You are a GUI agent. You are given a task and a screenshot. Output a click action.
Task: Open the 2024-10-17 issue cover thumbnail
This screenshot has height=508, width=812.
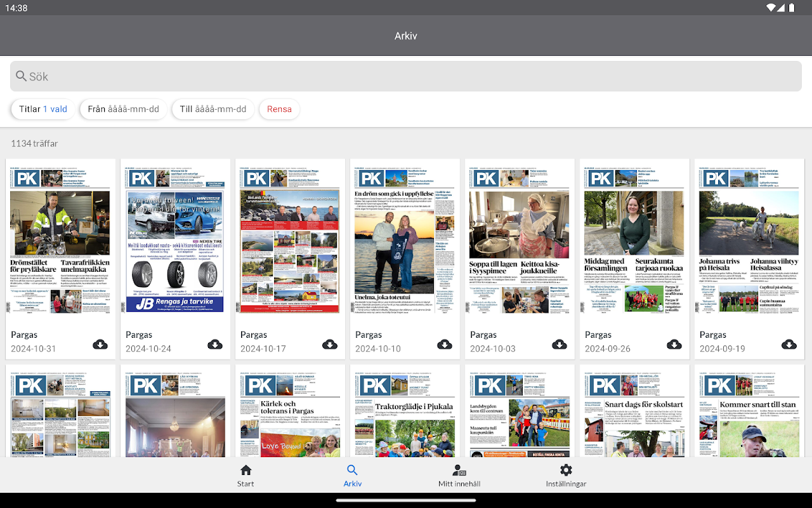coord(291,241)
